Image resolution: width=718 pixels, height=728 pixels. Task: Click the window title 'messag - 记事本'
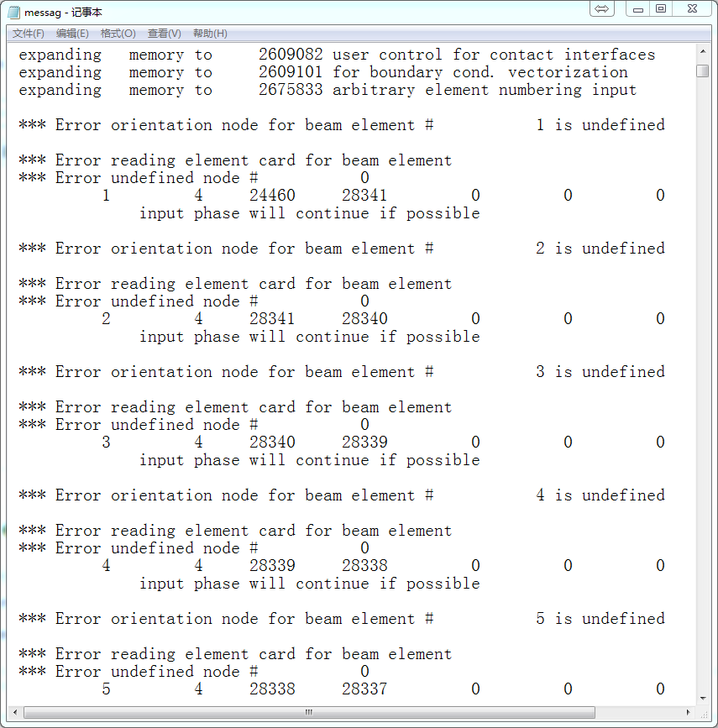pyautogui.click(x=63, y=13)
